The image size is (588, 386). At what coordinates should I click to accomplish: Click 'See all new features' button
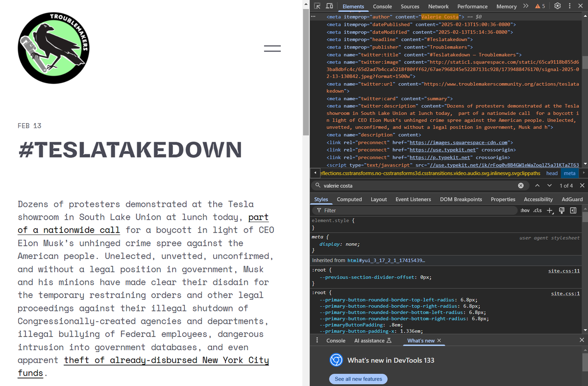coord(358,379)
